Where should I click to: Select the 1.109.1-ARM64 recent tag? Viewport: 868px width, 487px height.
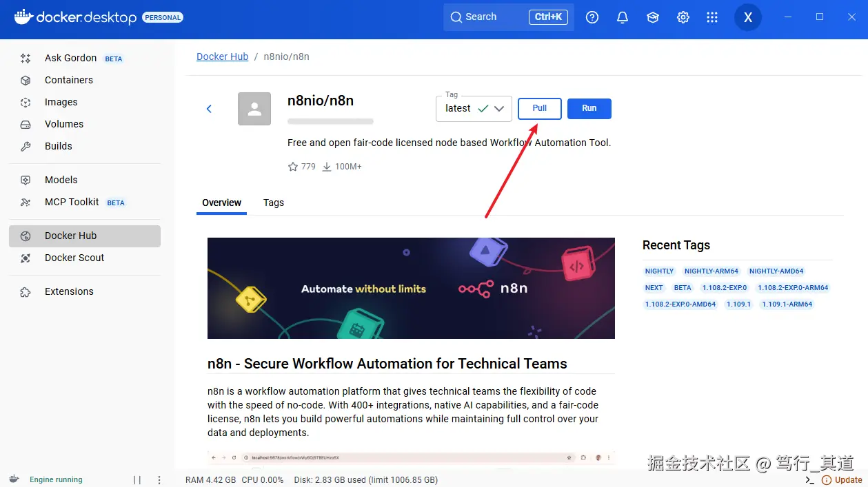tap(787, 304)
